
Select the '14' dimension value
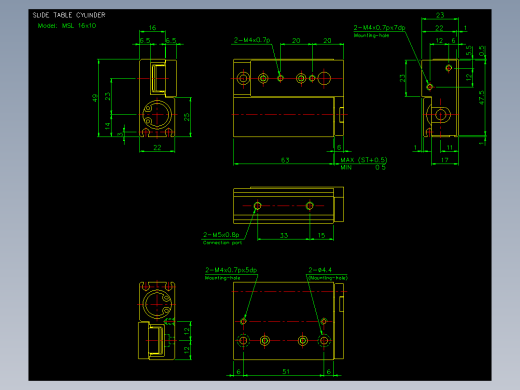(107, 126)
